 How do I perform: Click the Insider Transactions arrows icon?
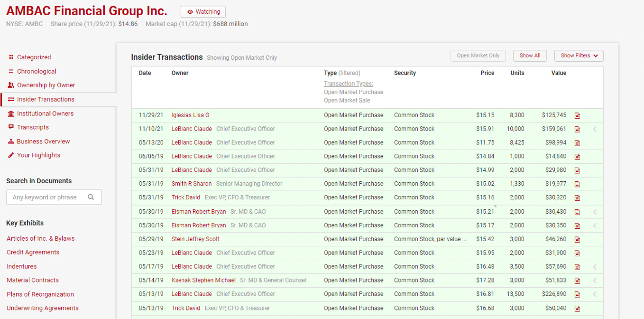point(11,99)
